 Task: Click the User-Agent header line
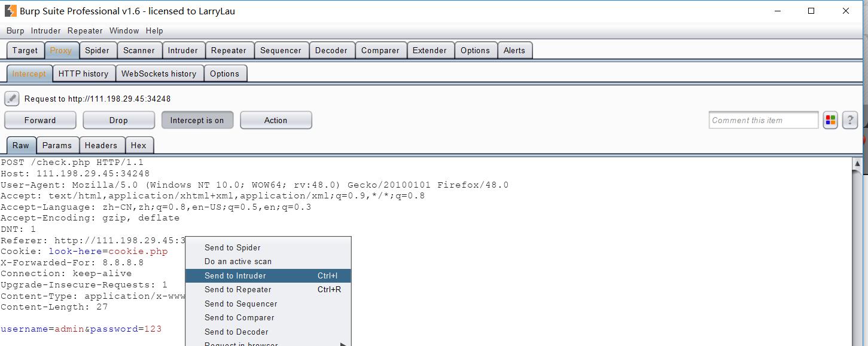255,185
